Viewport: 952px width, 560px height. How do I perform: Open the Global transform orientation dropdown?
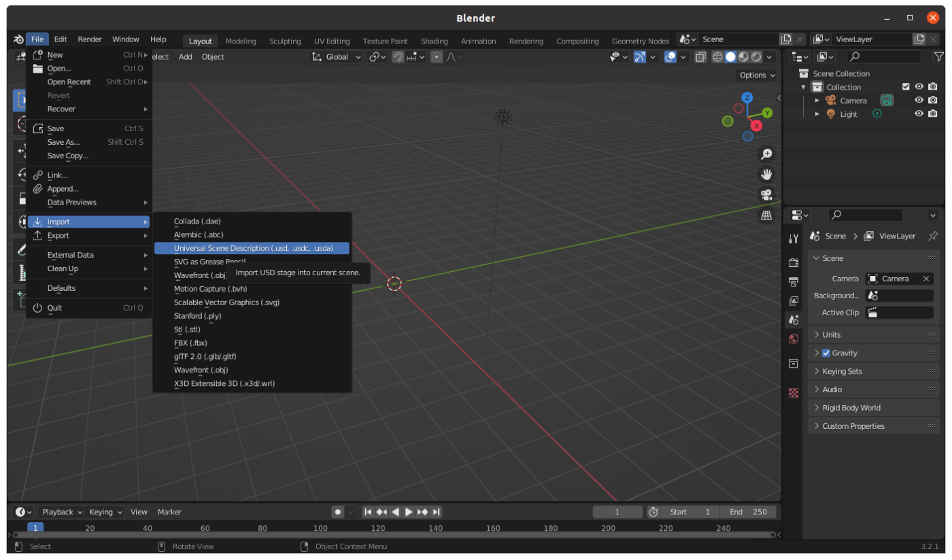click(x=337, y=57)
